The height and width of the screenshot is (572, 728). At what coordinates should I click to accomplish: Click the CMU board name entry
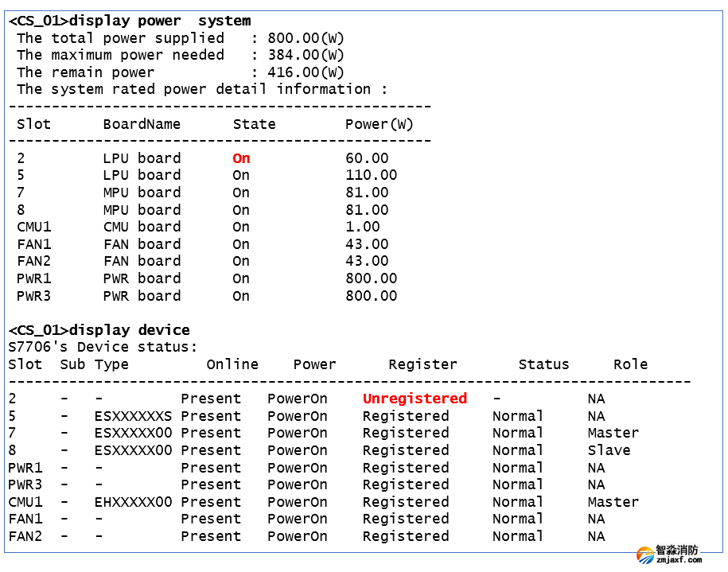(142, 227)
